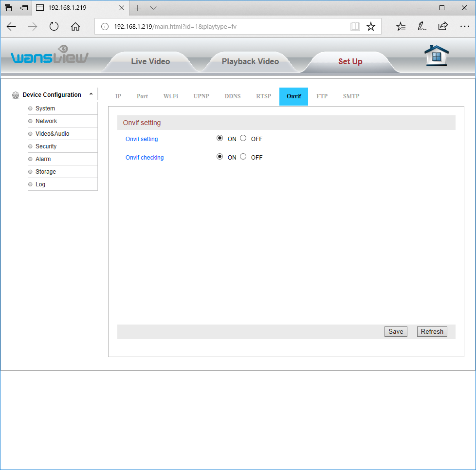Click the tabs set aside icon
The image size is (476, 470).
(8, 8)
